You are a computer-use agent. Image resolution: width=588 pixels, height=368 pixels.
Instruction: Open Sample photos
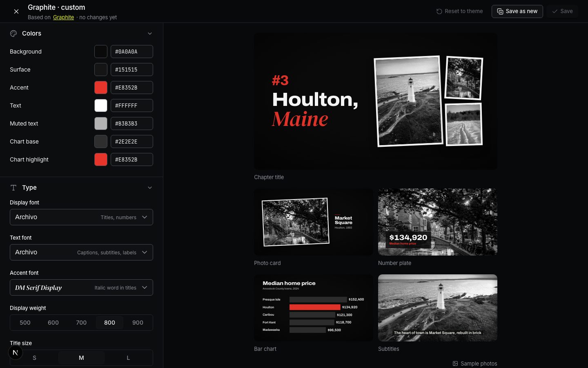[x=475, y=364]
